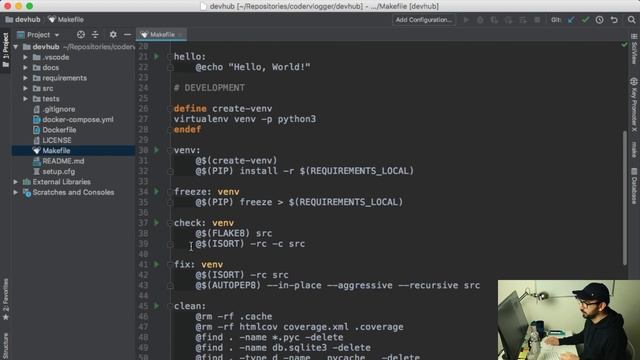The image size is (640, 360).
Task: Click collapse all icon in Project panel
Action: tap(95, 35)
